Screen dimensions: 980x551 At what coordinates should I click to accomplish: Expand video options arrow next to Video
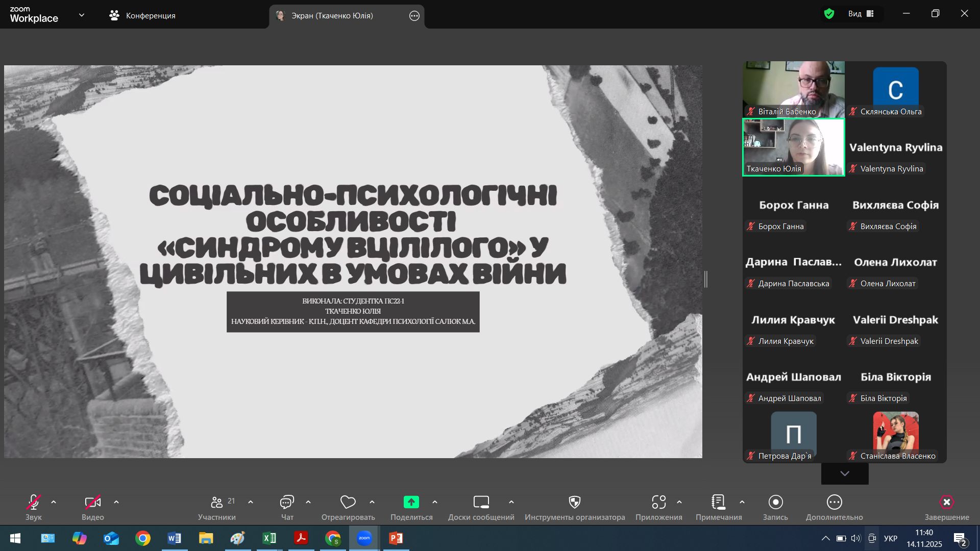[116, 503]
